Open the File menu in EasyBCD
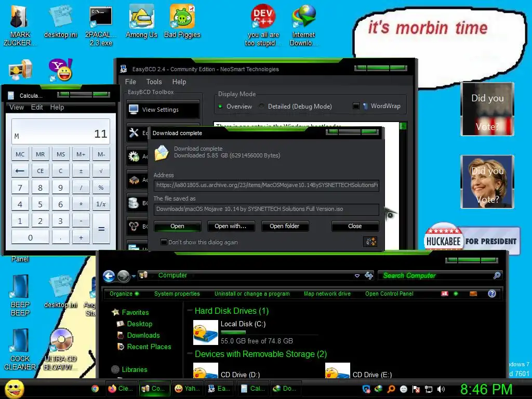Screen dimensions: 532x399 tap(130, 82)
